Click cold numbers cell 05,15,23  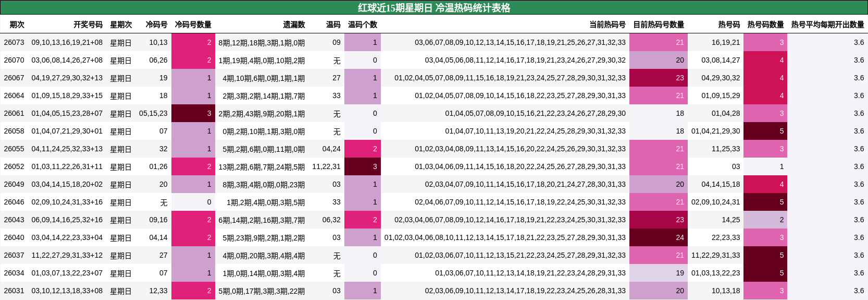[x=153, y=113]
